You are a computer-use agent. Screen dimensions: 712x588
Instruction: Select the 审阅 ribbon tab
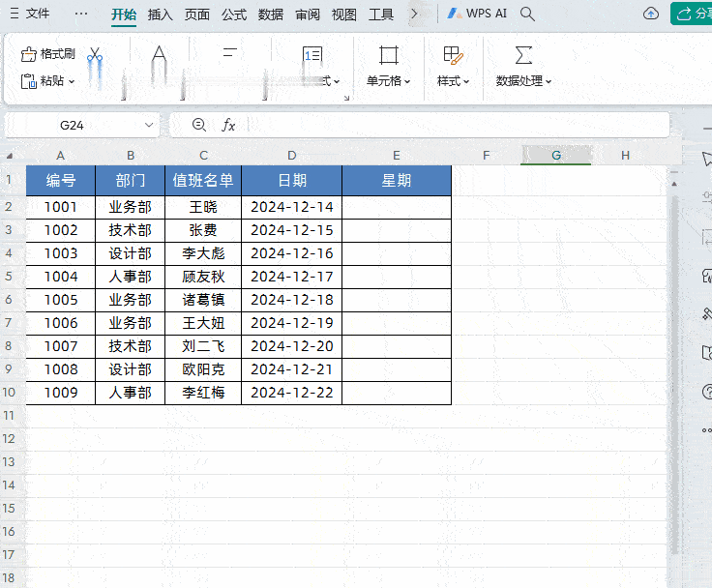point(308,15)
